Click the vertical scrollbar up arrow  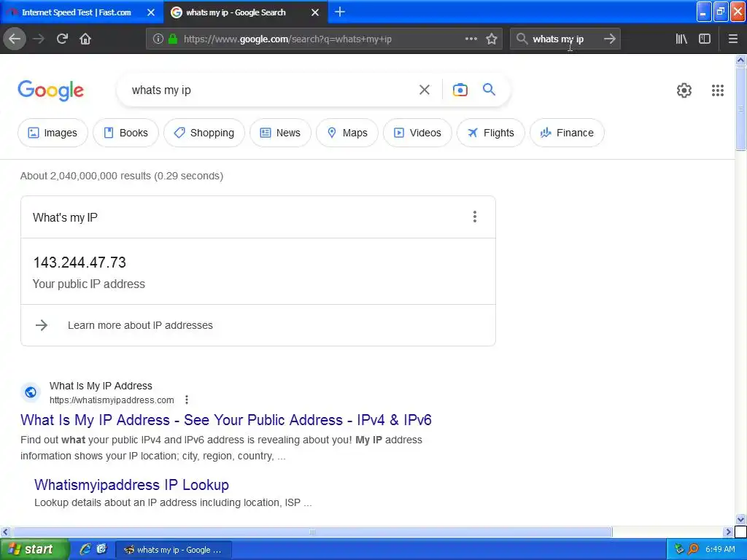740,60
